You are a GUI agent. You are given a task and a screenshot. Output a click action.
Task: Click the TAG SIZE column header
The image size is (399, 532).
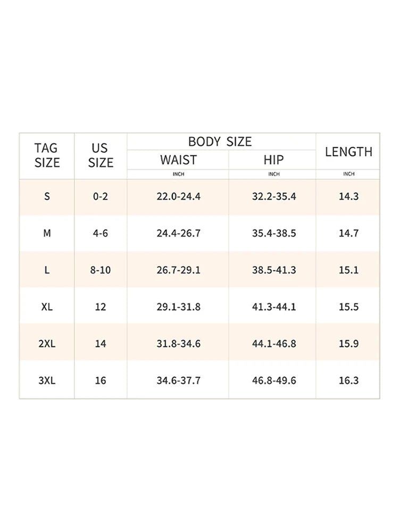[x=47, y=155]
